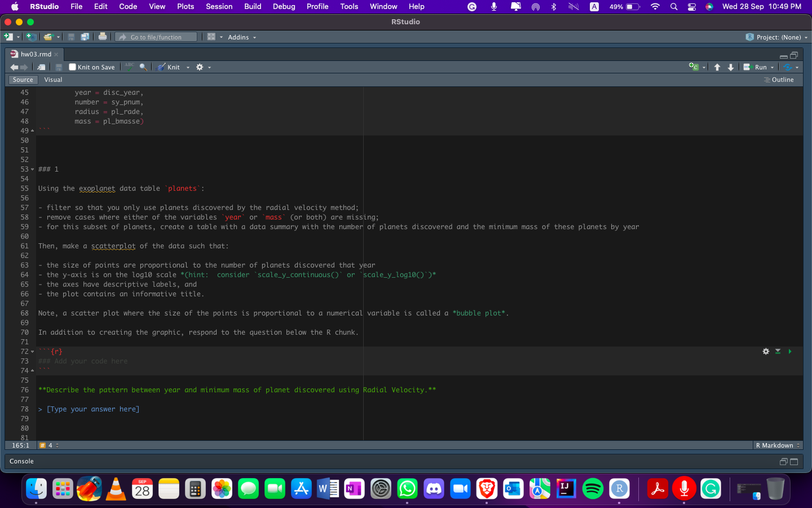Click the Insert new code chunk icon
812x508 pixels.
tap(694, 67)
